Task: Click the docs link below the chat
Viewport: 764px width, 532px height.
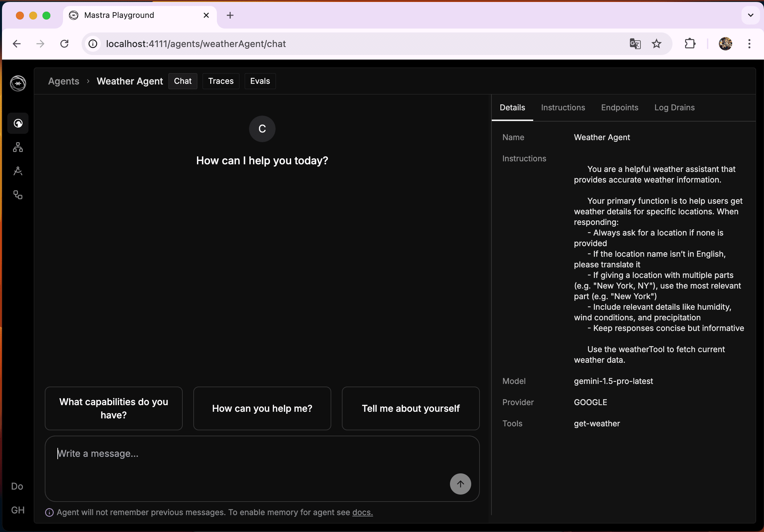Action: [362, 512]
